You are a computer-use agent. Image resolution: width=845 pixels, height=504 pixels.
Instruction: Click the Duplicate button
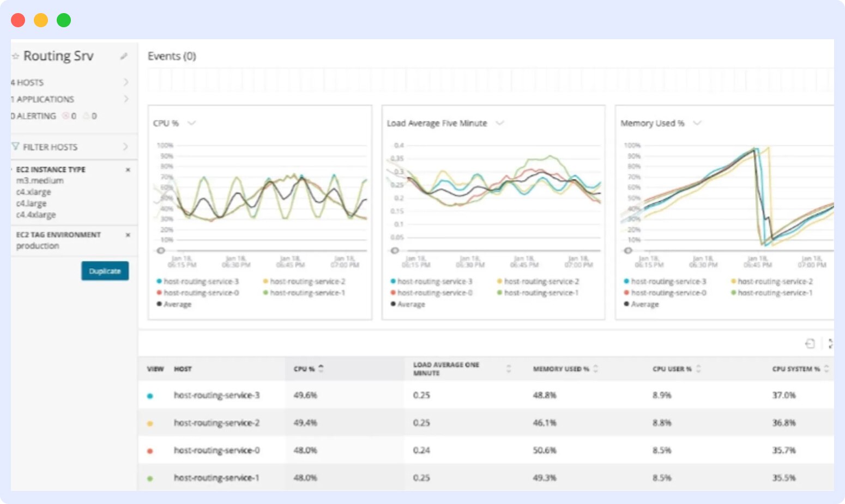105,271
